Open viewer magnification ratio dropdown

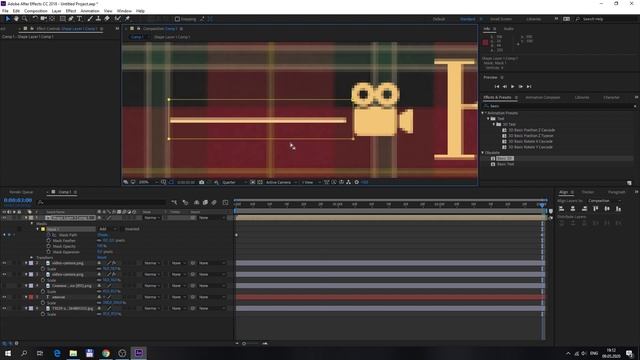pos(148,182)
